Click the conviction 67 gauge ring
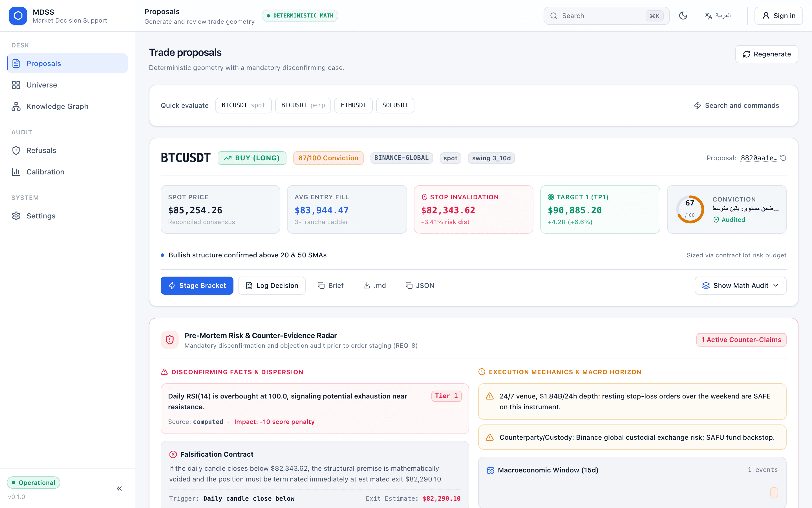 [690, 209]
